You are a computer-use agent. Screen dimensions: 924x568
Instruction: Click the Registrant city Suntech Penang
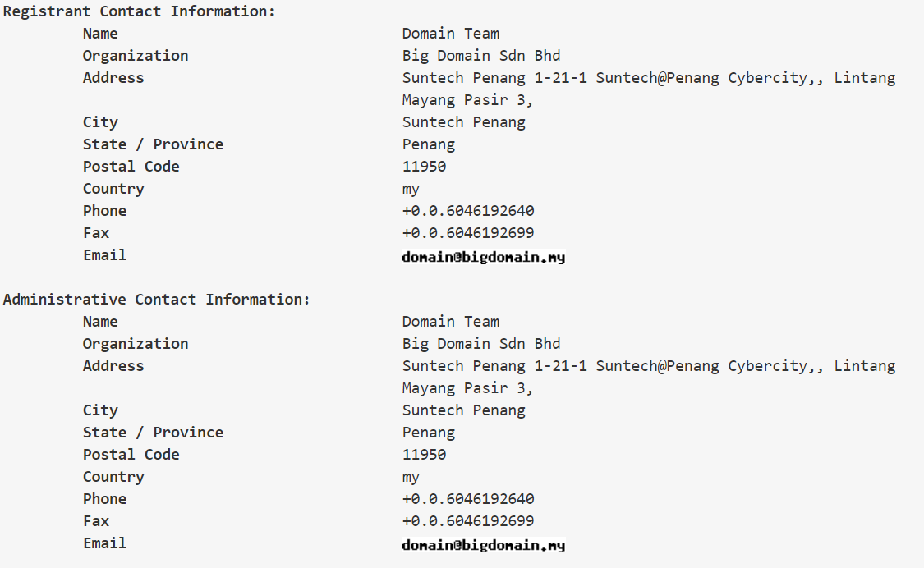[x=464, y=122]
